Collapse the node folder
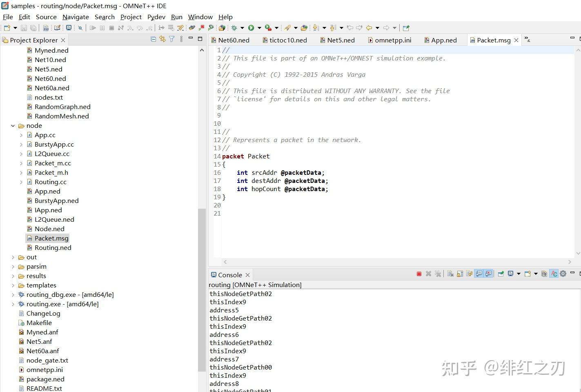Image resolution: width=581 pixels, height=392 pixels. coord(13,126)
